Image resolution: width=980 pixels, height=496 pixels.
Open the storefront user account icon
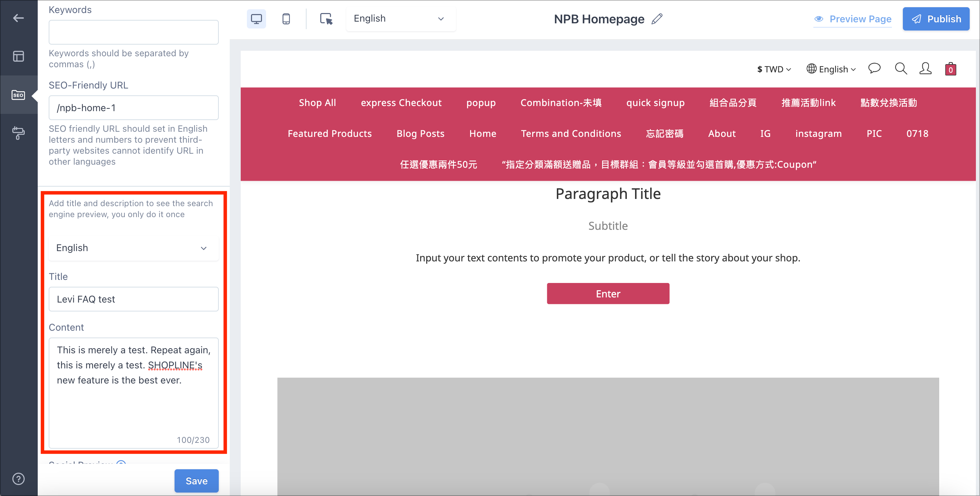coord(925,69)
